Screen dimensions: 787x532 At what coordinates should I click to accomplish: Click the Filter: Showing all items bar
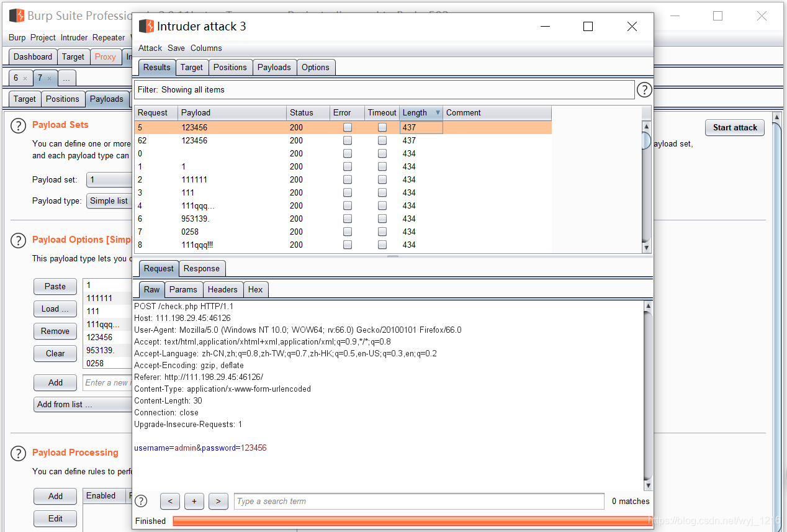(x=384, y=90)
